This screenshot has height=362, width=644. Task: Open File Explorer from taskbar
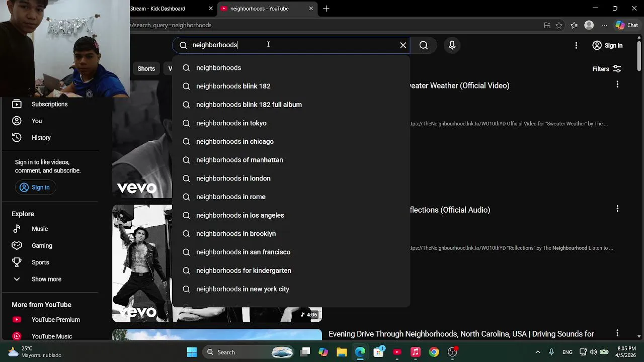pyautogui.click(x=342, y=352)
